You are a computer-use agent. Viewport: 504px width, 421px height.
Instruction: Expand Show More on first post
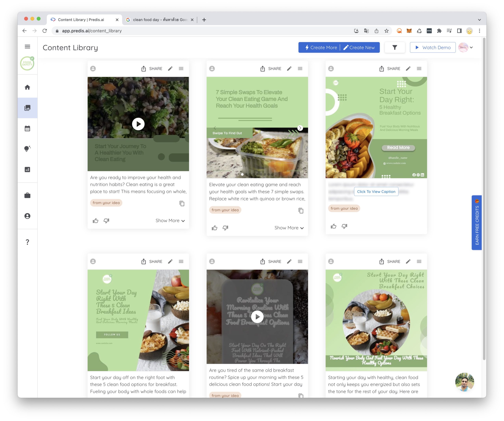click(170, 221)
